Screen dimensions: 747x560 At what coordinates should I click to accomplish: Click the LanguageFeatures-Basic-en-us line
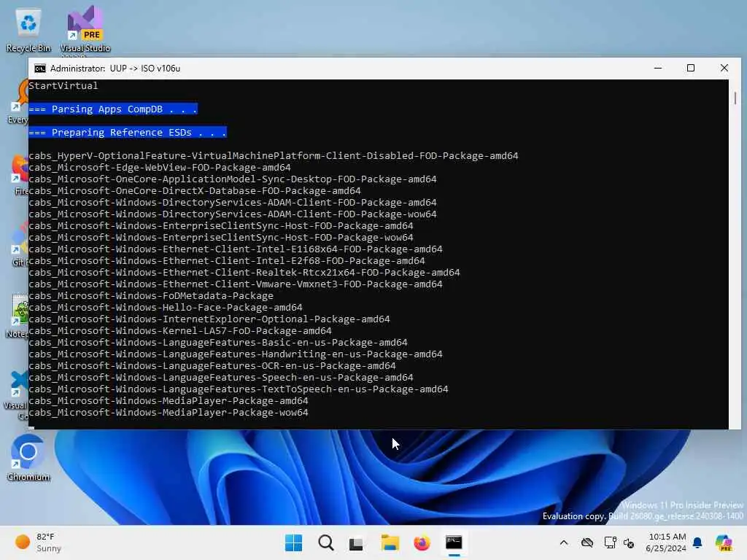coord(217,343)
